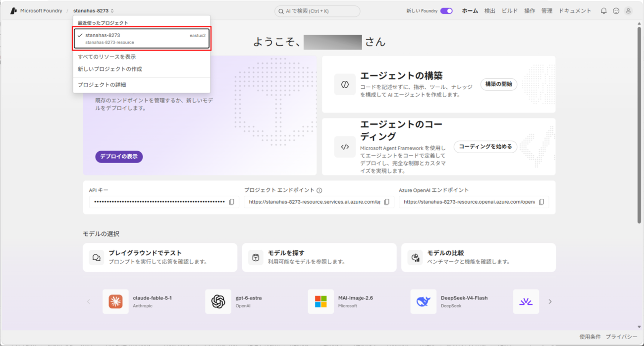
Task: Click the DeepSeek-V4-Flash whale logo
Action: (424, 301)
